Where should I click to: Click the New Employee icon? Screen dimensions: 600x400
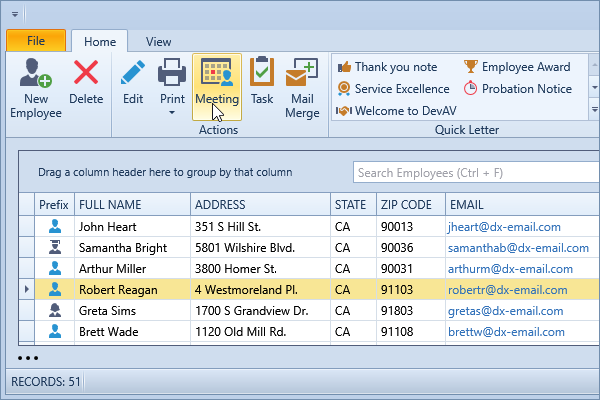coord(36,73)
